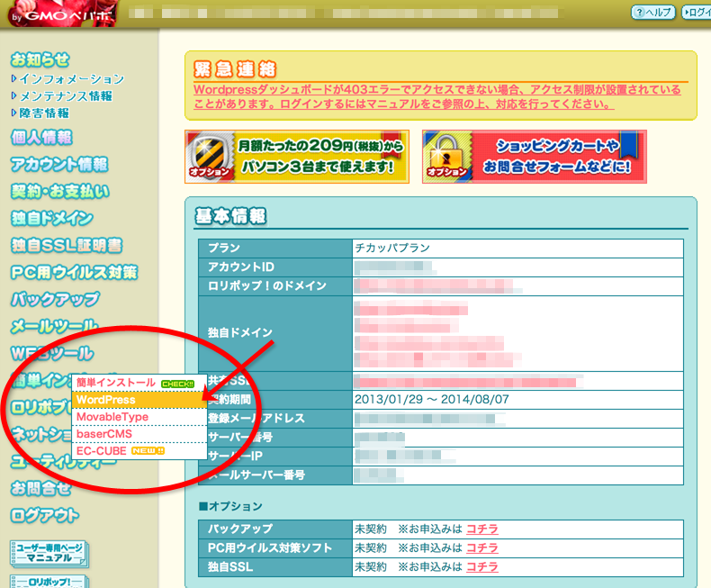Open the 障害情報 link
711x588 pixels.
click(x=44, y=113)
